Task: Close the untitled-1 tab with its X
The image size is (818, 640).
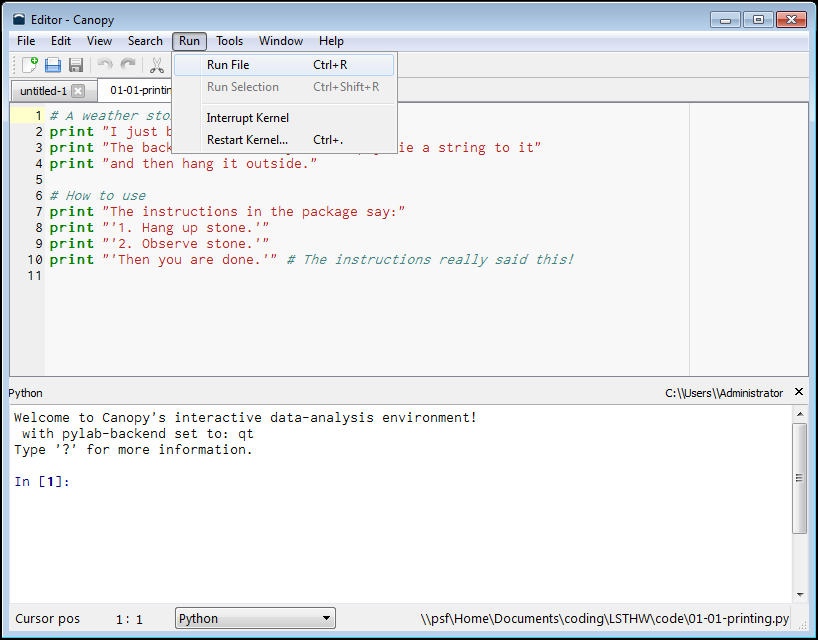Action: [78, 91]
